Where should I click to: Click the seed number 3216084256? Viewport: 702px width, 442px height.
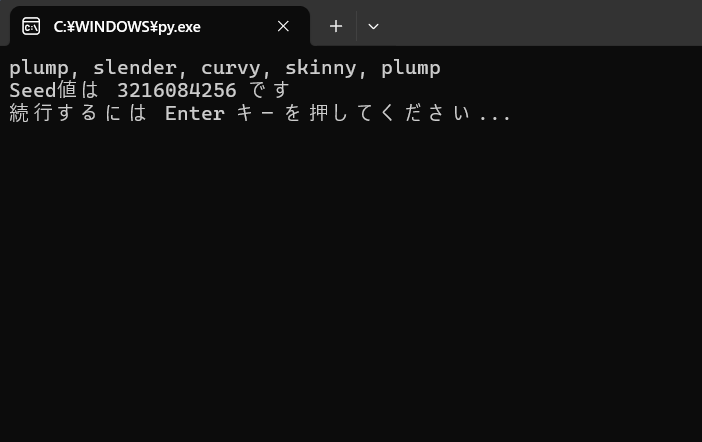(177, 90)
